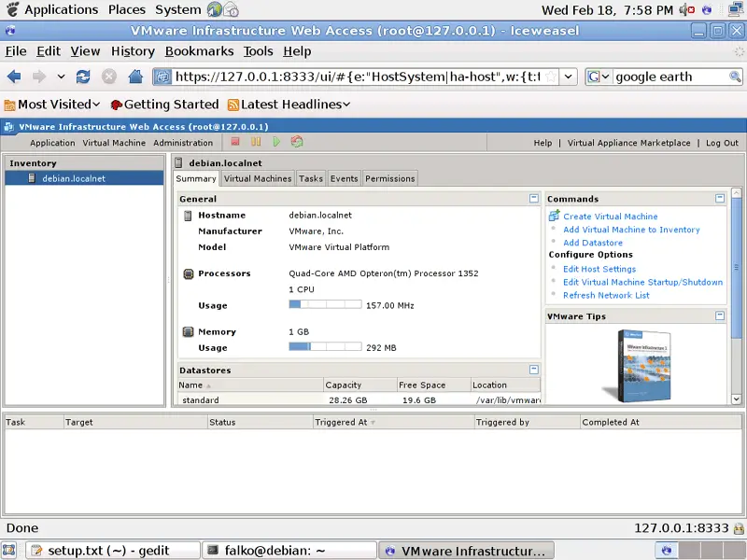The height and width of the screenshot is (560, 747).
Task: Click the site identity icon in address bar
Action: click(162, 77)
